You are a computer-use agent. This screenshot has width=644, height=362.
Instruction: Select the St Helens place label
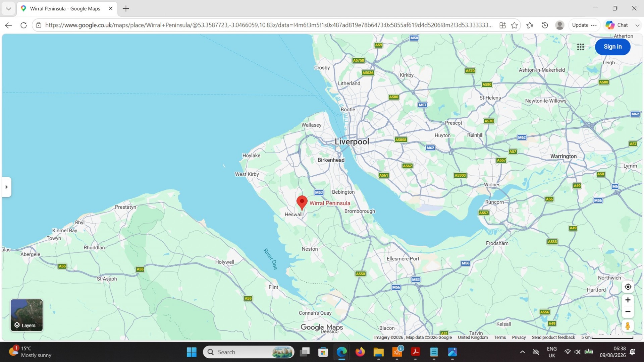coord(490,98)
